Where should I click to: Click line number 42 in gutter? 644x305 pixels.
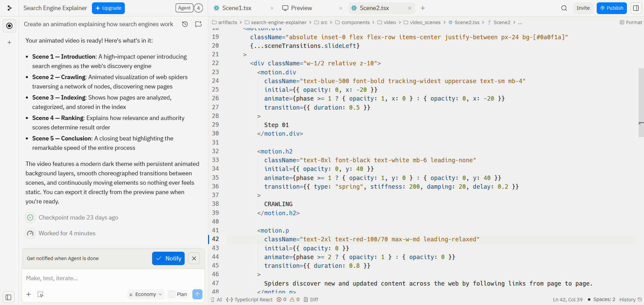coord(215,239)
